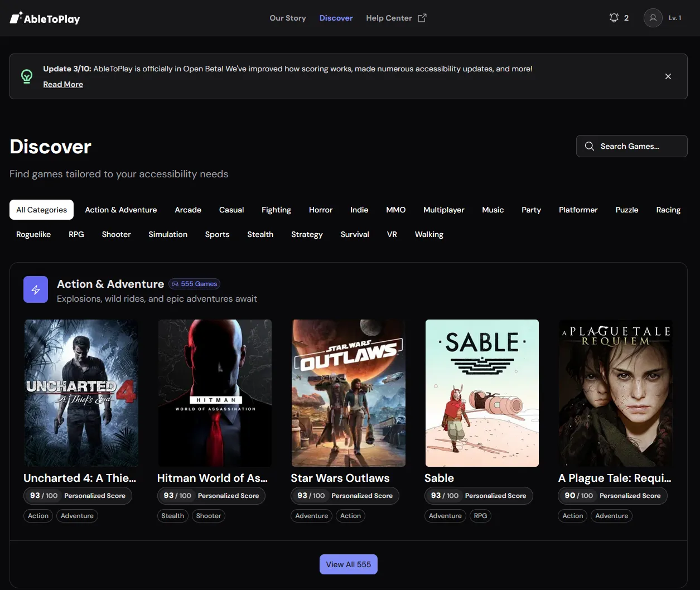Click the Shooter tag under Hitman
This screenshot has width=700, height=590.
(x=209, y=516)
